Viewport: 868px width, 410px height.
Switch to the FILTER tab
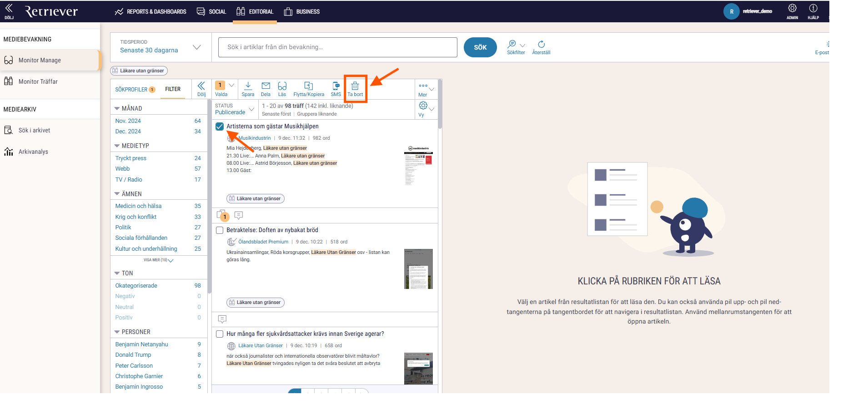coord(173,89)
